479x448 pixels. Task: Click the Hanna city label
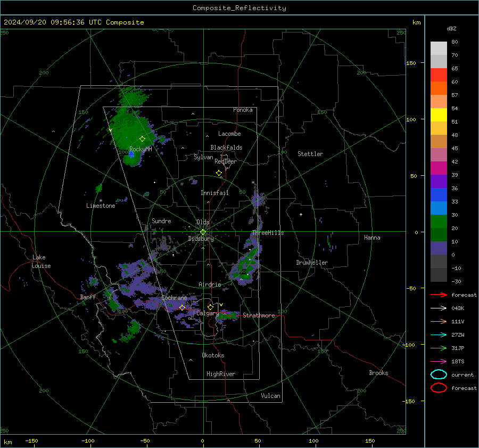click(372, 238)
